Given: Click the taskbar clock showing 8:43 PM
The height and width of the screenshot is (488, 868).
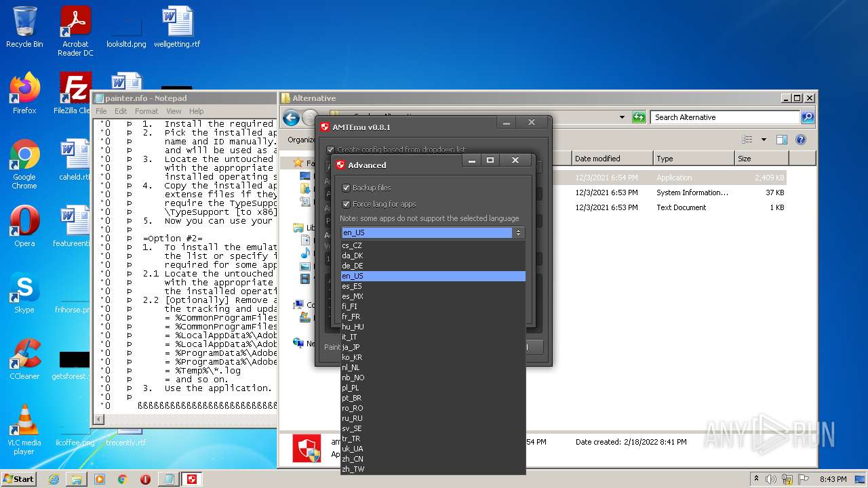Looking at the screenshot, I should 833,479.
